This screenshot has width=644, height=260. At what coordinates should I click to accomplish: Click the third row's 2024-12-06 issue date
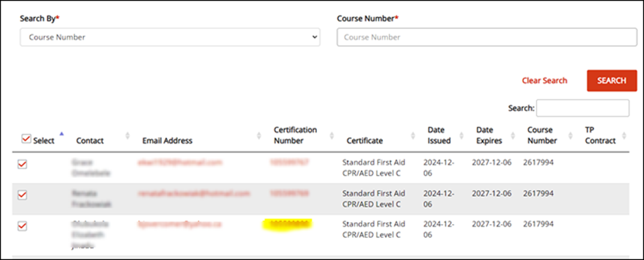tap(439, 229)
